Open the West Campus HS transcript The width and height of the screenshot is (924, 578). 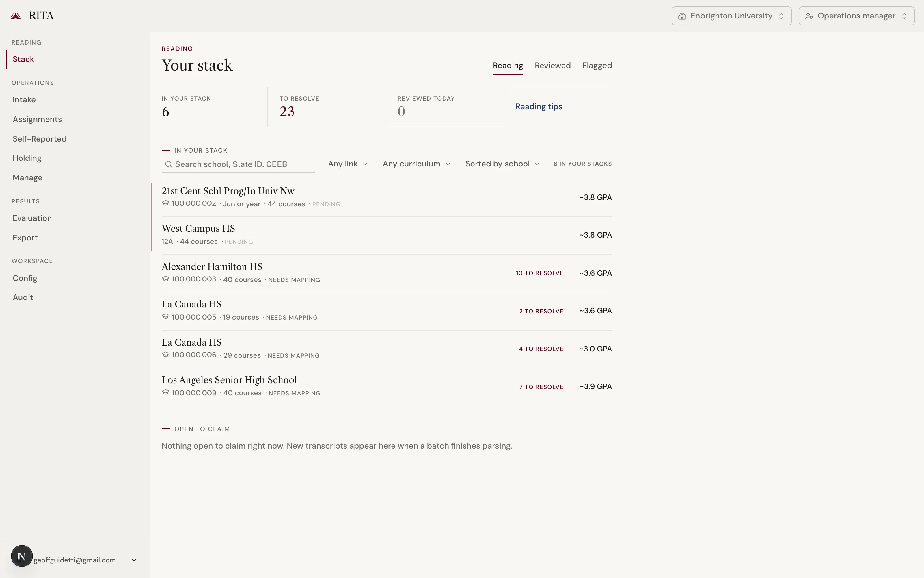tap(387, 236)
